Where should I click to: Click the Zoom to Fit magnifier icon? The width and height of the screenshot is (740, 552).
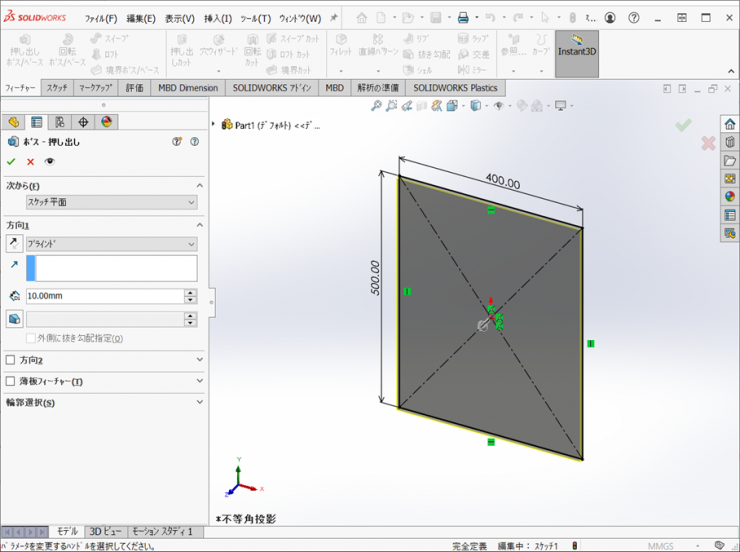tap(377, 106)
